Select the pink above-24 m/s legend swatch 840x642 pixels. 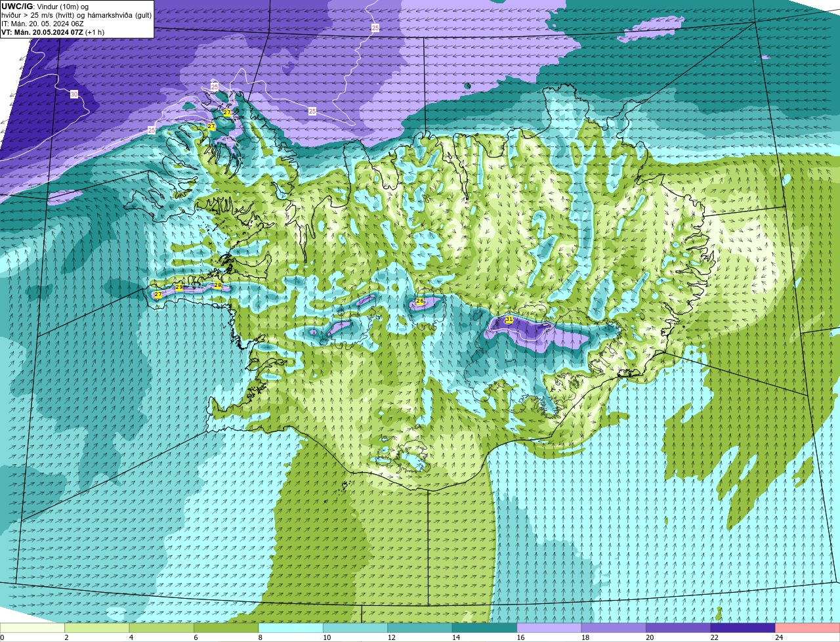pyautogui.click(x=808, y=628)
